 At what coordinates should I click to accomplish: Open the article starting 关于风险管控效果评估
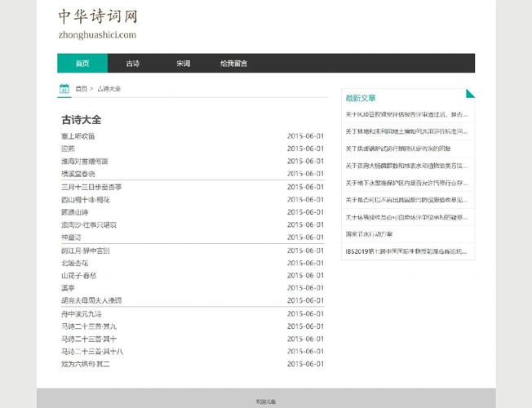406,114
